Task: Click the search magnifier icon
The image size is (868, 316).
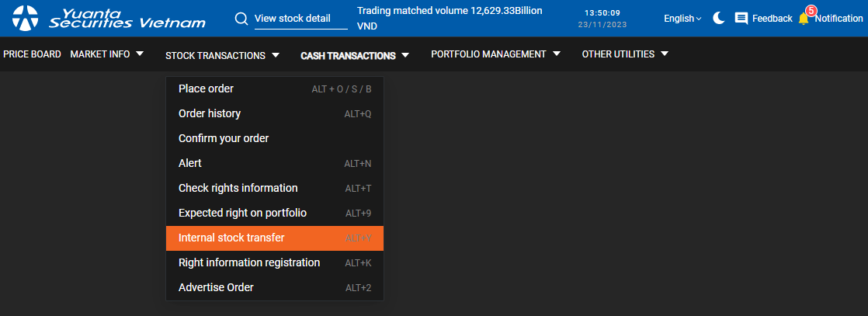Action: point(241,18)
